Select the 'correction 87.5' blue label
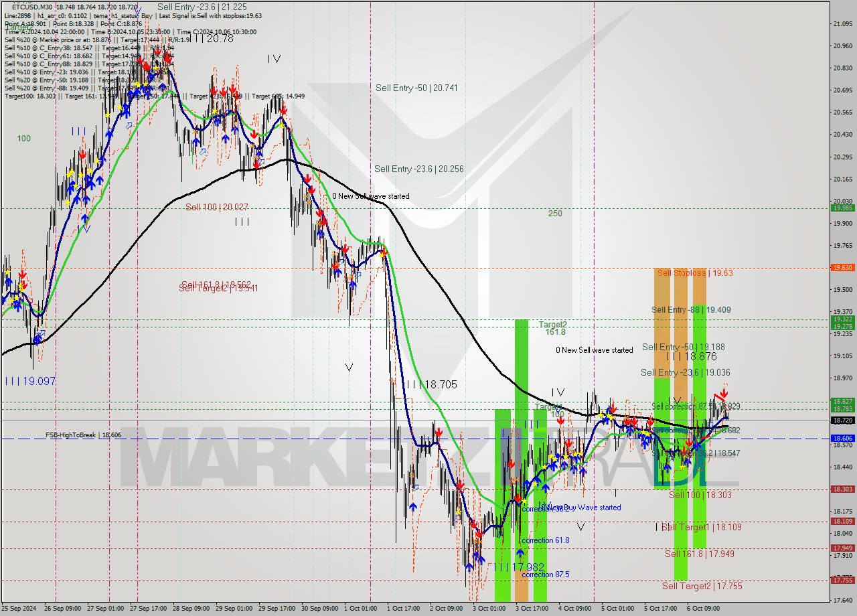 tap(546, 574)
